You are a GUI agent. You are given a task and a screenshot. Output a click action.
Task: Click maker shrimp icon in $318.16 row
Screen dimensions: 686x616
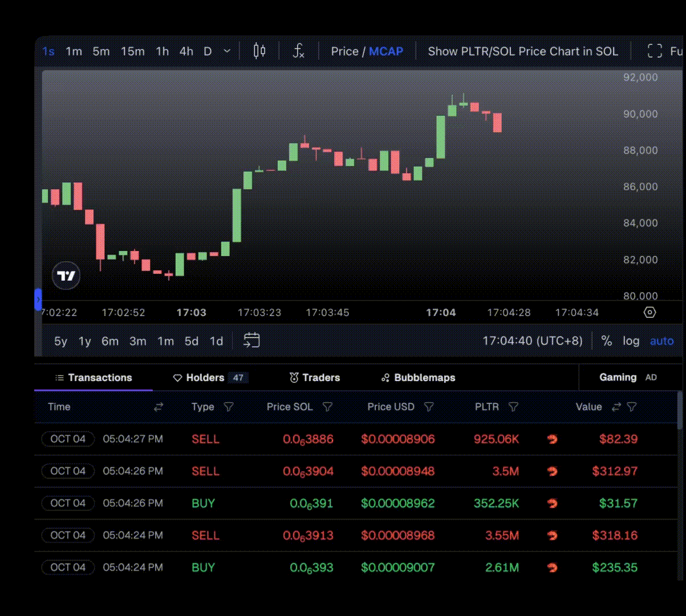552,535
